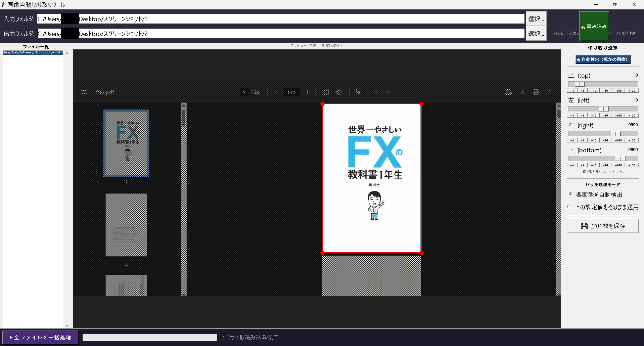Save current image with この1枚を保存

603,226
